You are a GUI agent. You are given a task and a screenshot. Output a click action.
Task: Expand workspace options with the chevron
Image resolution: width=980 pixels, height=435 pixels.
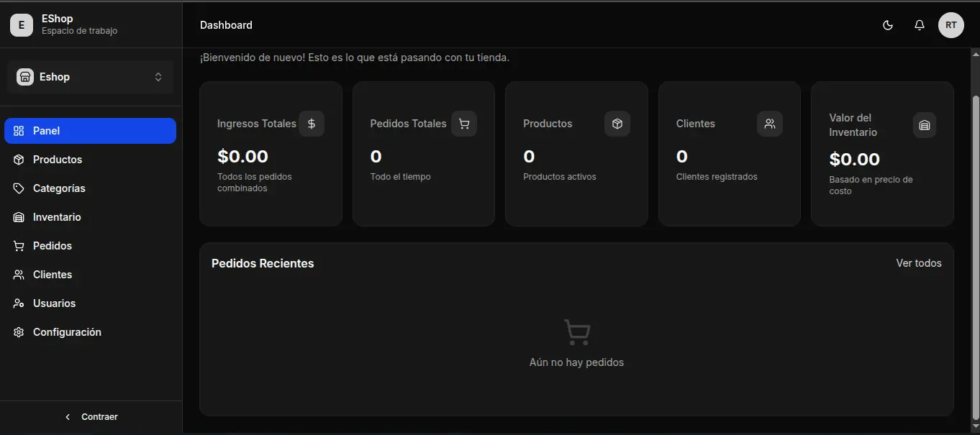click(x=158, y=76)
